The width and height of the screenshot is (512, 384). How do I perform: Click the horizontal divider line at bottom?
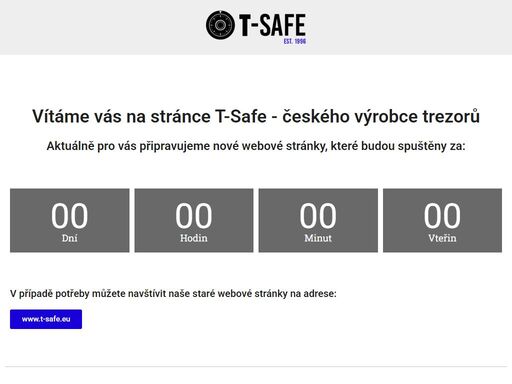[x=256, y=367]
